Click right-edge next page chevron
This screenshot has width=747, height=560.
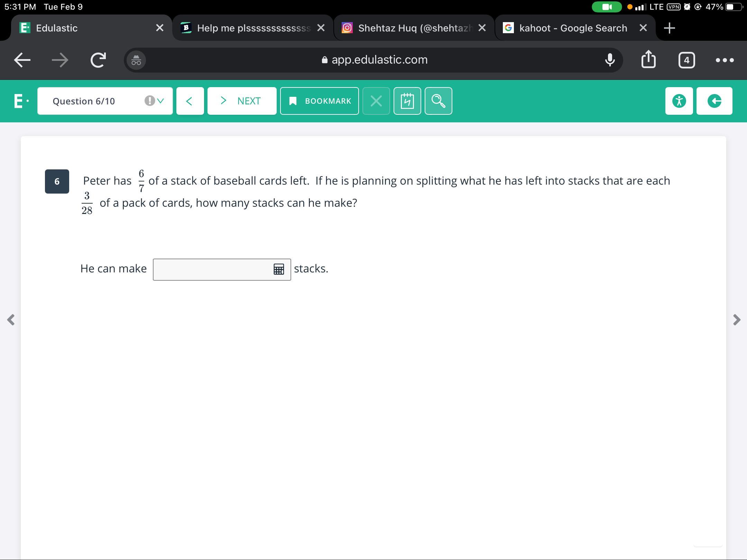click(x=736, y=320)
